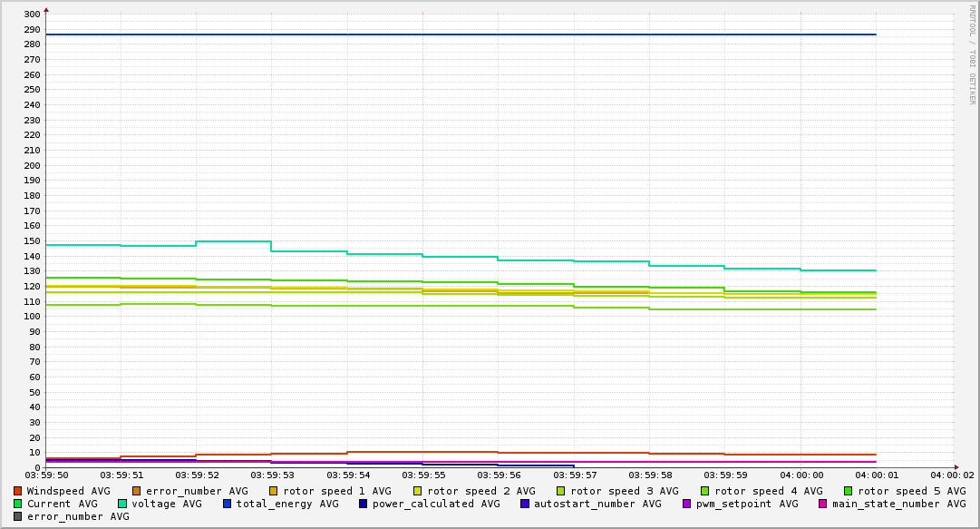Click the "rotor speed 2 AVG" legend text

[480, 491]
